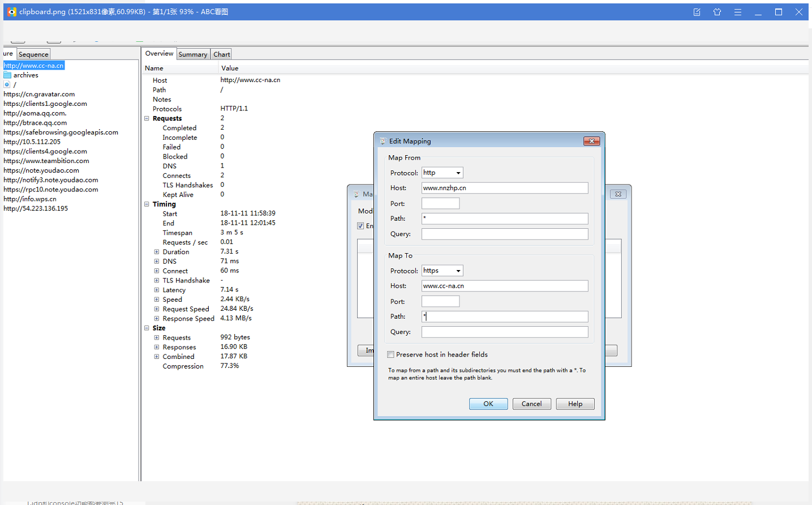This screenshot has height=505, width=812.
Task: Toggle the Enable checkbox in background dialog
Action: [x=360, y=226]
